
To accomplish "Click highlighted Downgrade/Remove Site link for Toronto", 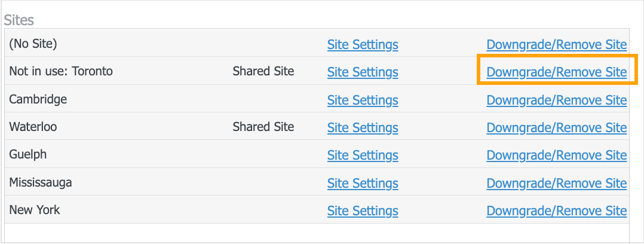I will click(x=556, y=72).
